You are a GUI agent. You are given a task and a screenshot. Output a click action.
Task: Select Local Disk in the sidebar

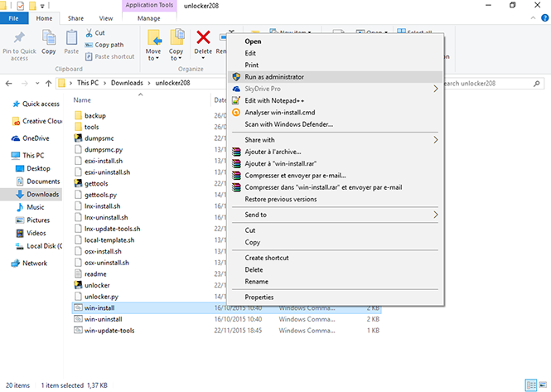pos(39,246)
